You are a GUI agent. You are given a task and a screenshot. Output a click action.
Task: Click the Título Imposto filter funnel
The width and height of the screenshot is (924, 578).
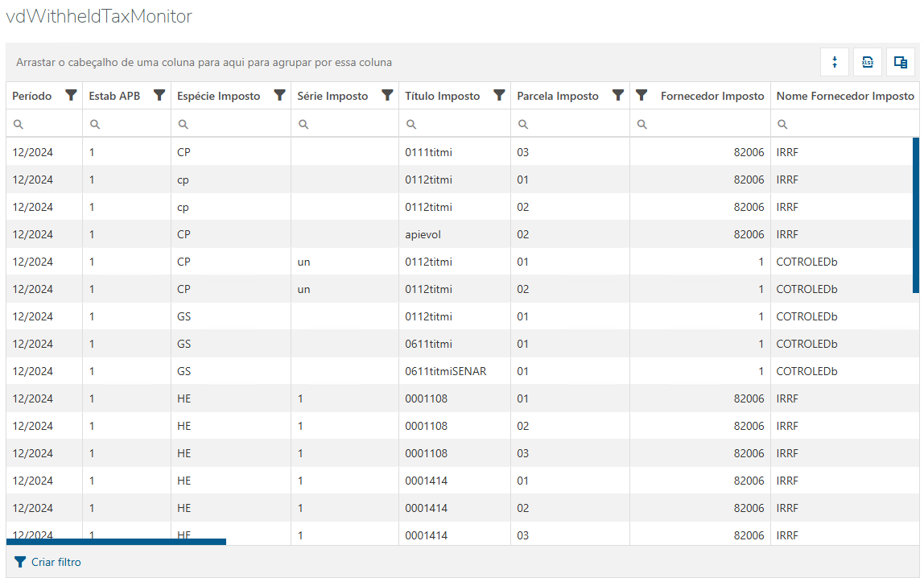(499, 95)
